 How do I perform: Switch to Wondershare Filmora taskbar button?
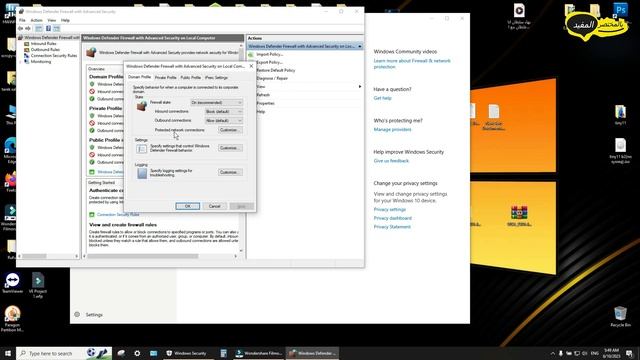click(x=259, y=353)
